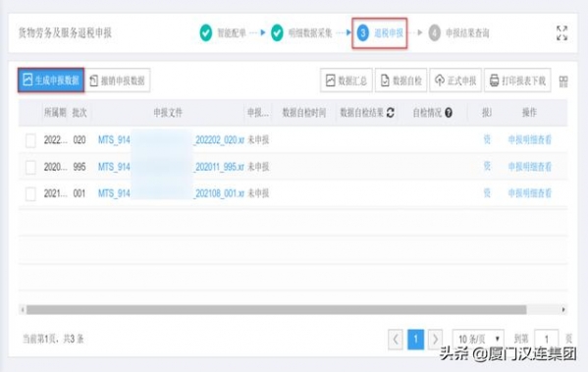Click 资 link in batch 995 row
Viewport: 588px width, 372px height.
(487, 166)
